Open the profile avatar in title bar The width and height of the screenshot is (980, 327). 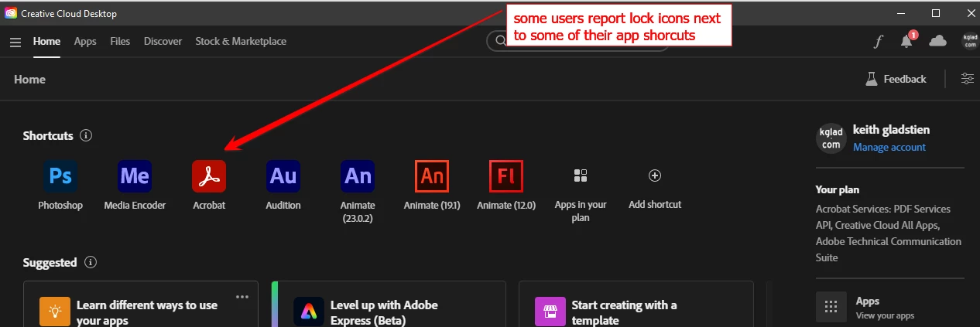point(970,41)
